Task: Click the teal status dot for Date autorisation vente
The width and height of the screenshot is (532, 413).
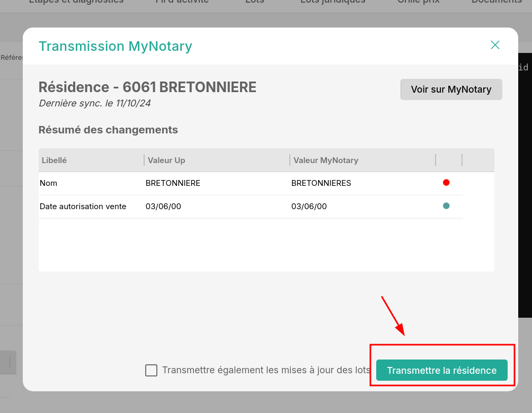Action: coord(446,206)
